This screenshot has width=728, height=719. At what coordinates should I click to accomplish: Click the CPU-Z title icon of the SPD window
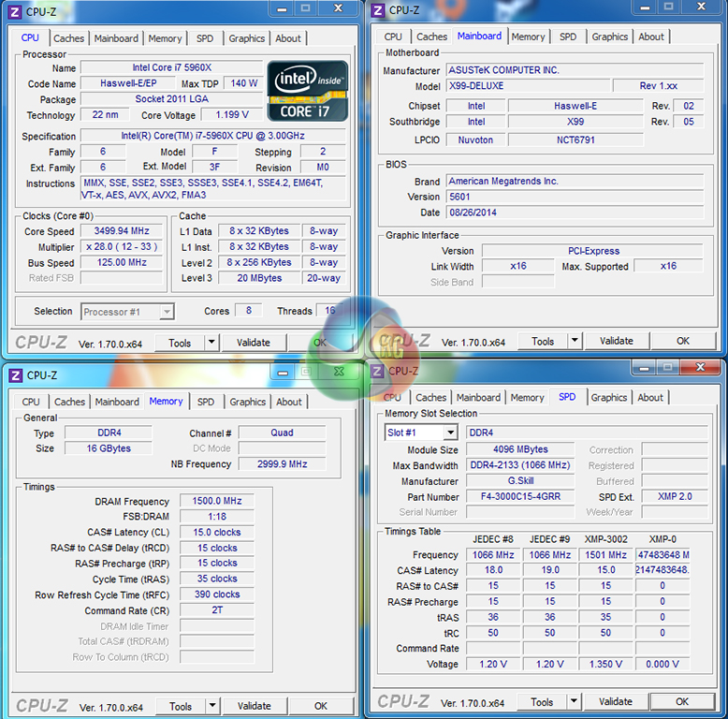click(377, 371)
